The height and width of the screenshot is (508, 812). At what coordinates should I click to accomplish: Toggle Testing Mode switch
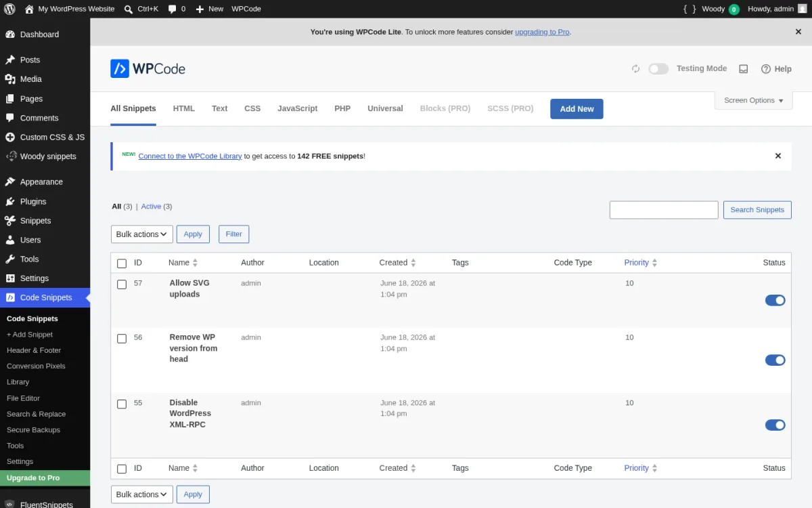pyautogui.click(x=658, y=69)
